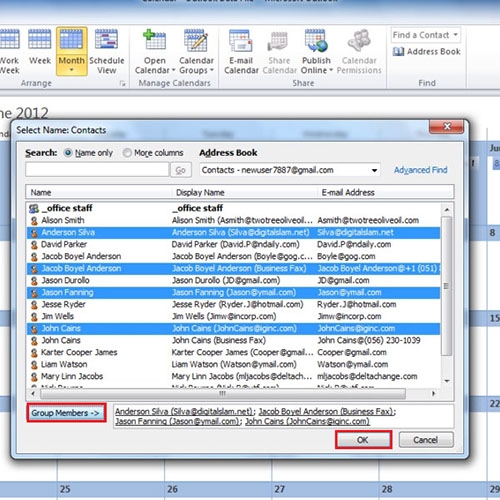500x500 pixels.
Task: Select the Work Week view
Action: (9, 51)
